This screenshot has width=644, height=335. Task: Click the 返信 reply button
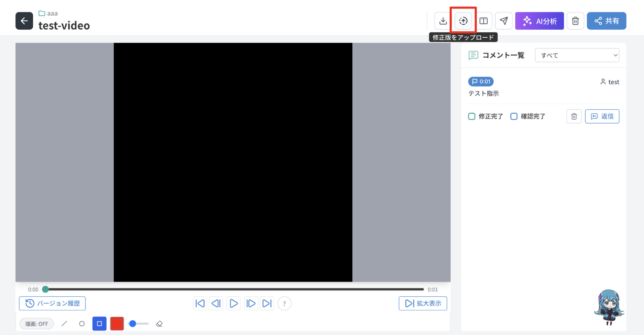click(602, 116)
